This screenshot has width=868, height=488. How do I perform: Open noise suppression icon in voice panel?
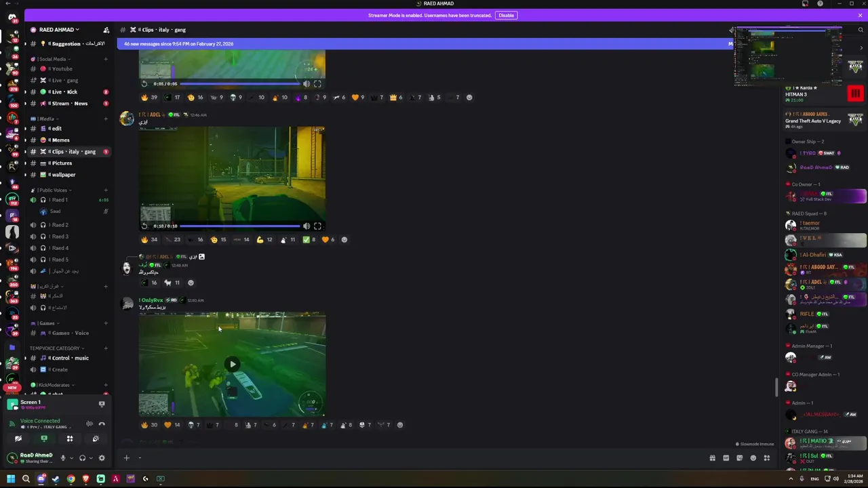[89, 424]
